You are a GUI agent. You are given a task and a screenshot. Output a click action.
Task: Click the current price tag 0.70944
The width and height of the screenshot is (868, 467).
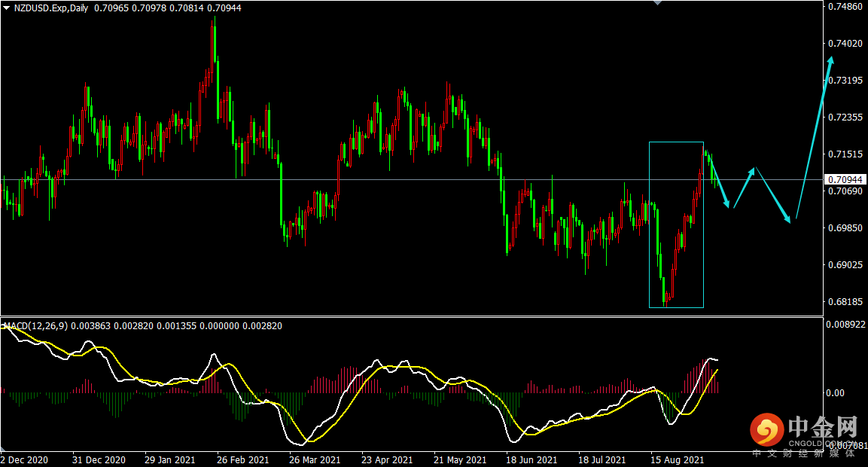(845, 180)
